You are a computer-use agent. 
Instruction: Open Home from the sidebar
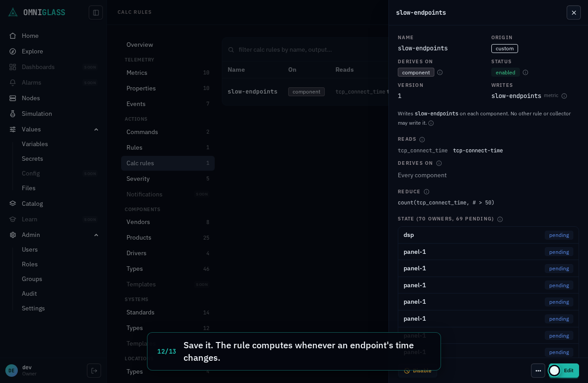30,36
